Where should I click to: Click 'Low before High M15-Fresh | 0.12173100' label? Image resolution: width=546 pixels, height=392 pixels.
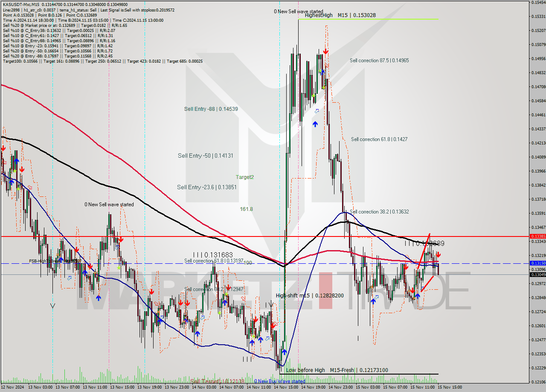pos(337,370)
